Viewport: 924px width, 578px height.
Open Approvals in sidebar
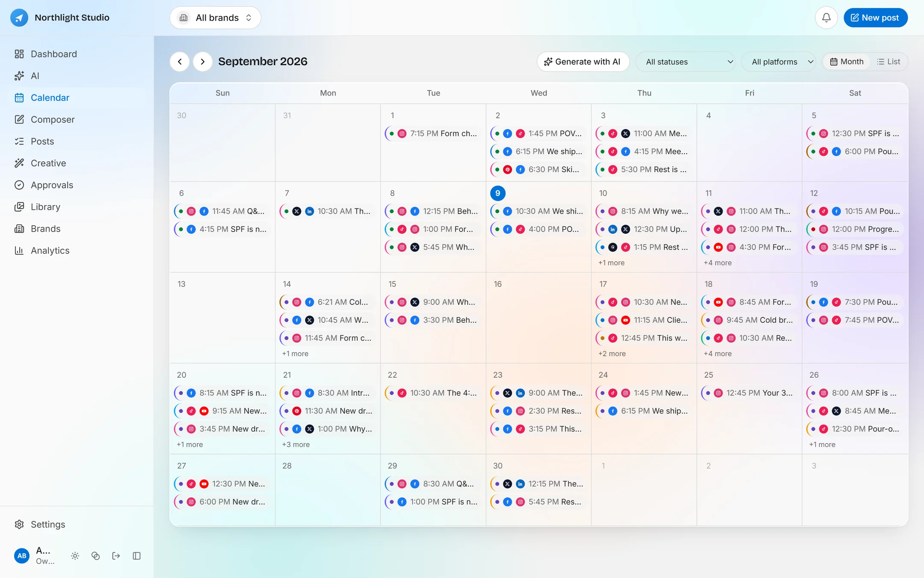coord(77,185)
